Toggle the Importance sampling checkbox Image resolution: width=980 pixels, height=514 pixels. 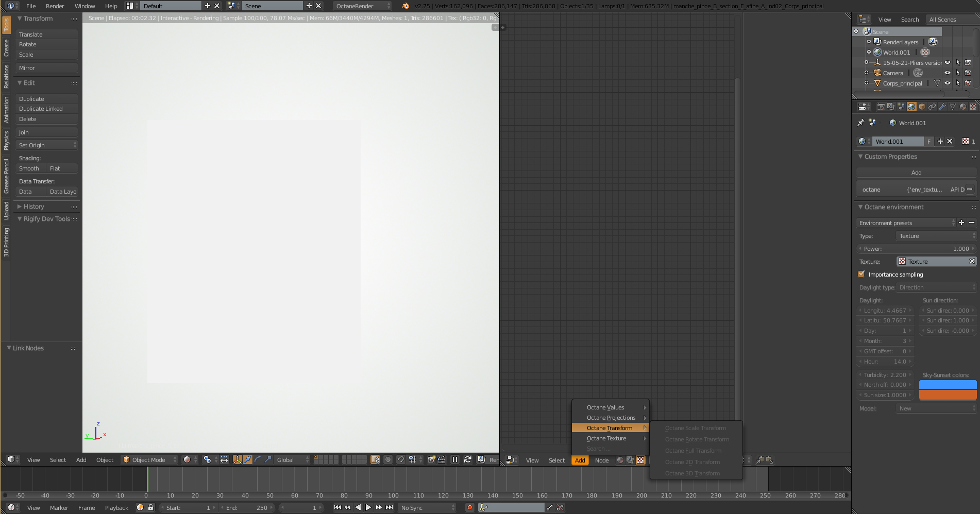[x=861, y=274]
